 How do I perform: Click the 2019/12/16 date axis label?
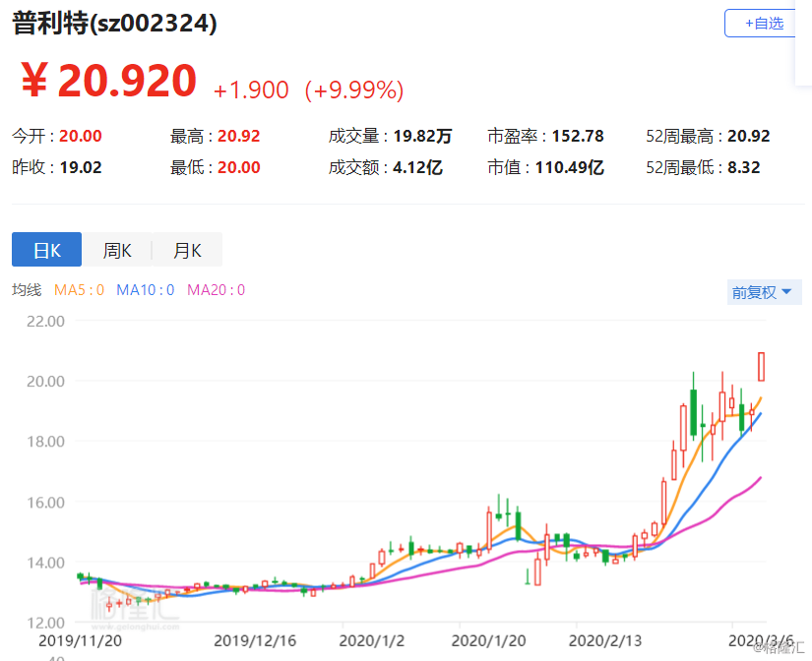click(x=255, y=640)
